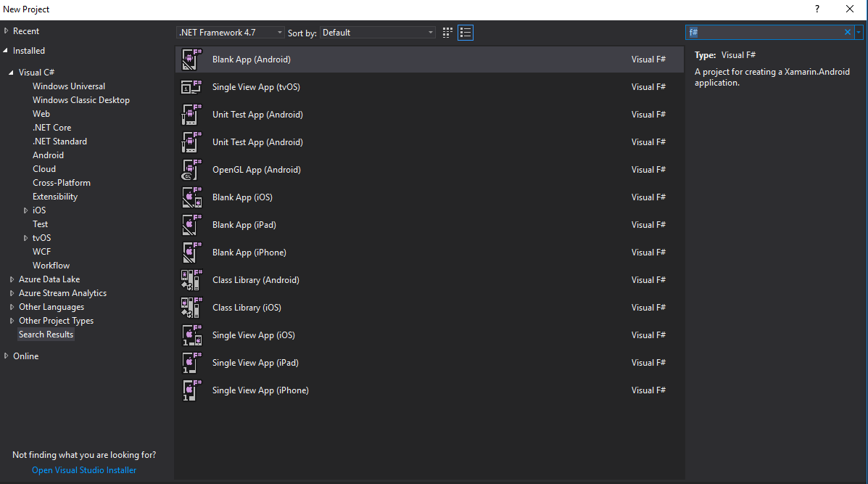Select the Cloud category

44,169
